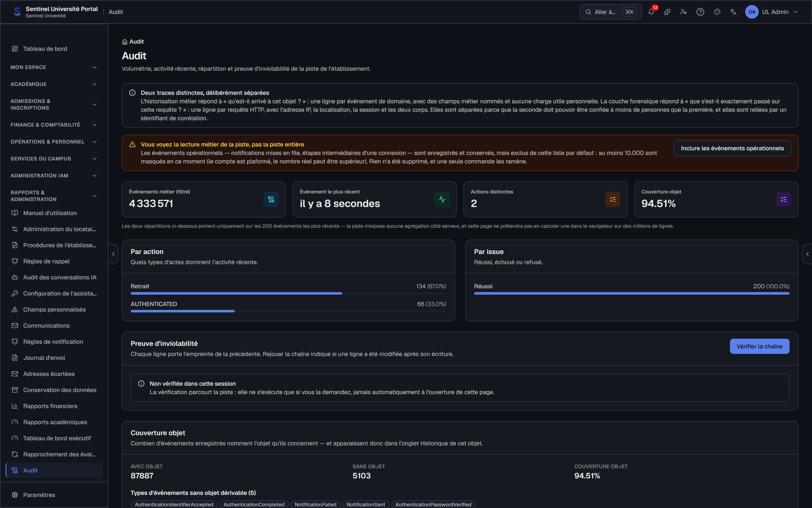Click the NotificationSent tag
The image size is (812, 508).
tap(366, 504)
